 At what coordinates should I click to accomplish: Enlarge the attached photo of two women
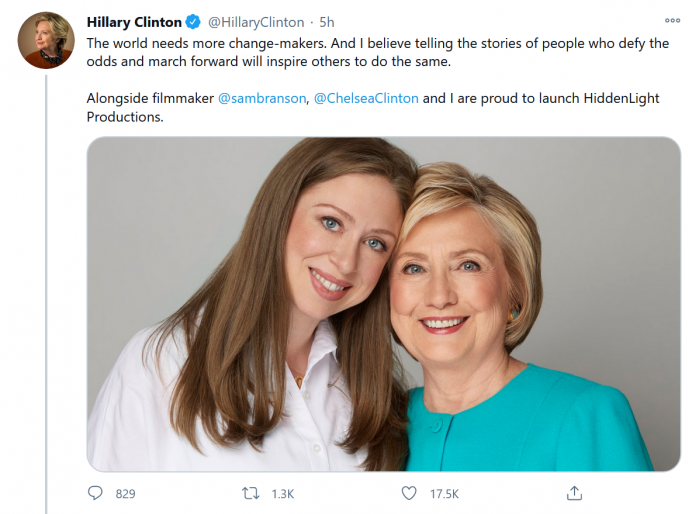383,303
